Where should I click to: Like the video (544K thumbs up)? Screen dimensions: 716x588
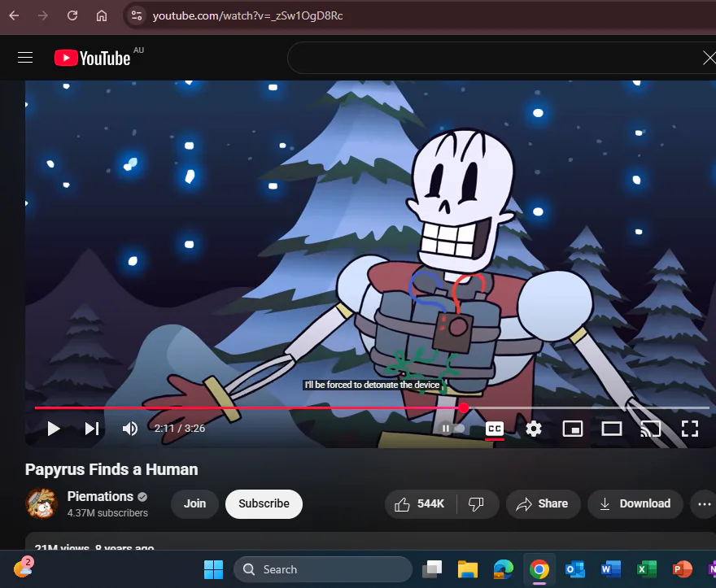coord(420,503)
